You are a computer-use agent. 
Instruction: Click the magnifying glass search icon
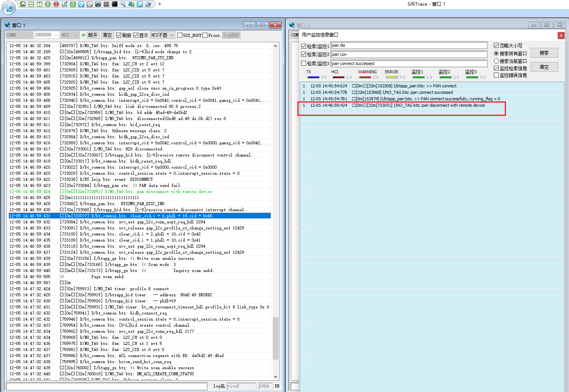(x=123, y=4)
